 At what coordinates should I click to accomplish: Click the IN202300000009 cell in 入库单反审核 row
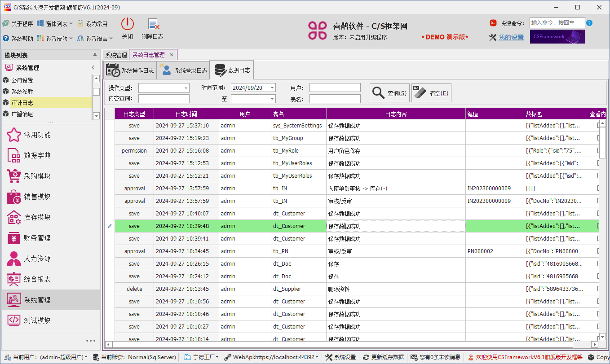[495, 189]
